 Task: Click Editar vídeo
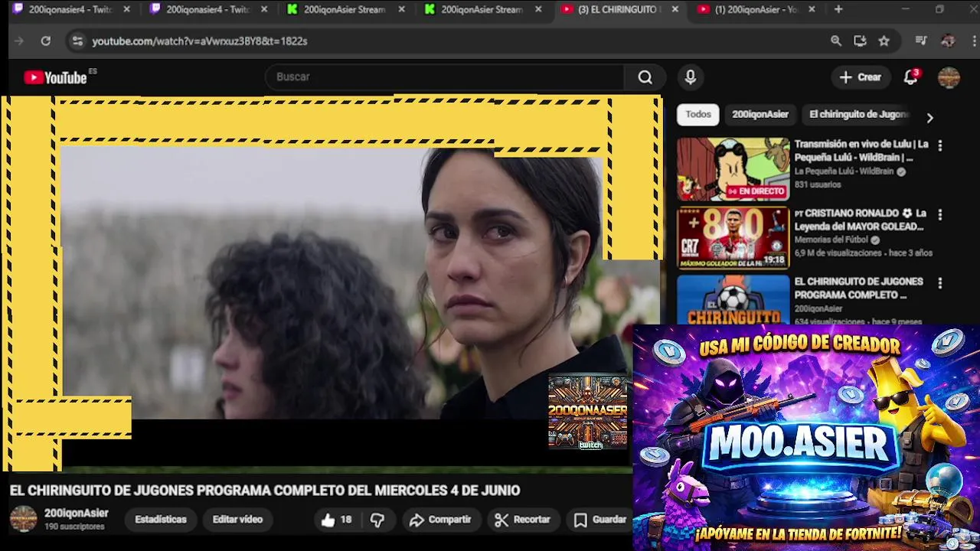pyautogui.click(x=237, y=520)
